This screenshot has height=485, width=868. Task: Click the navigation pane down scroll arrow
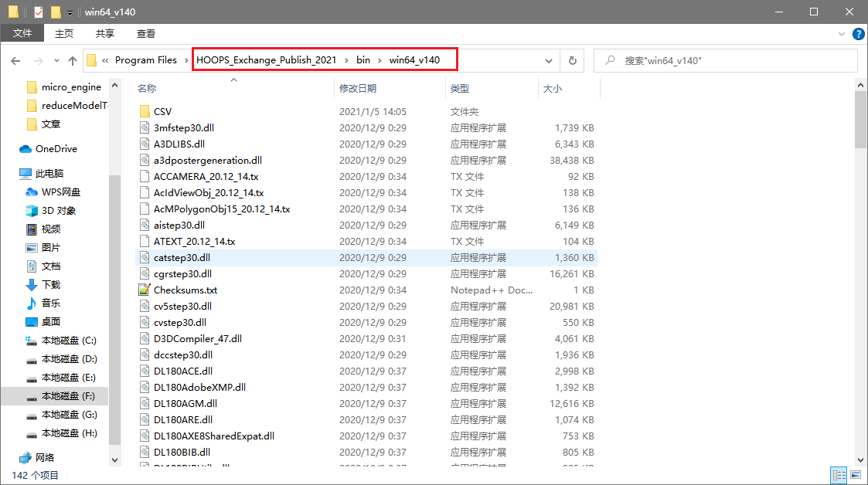tap(114, 460)
